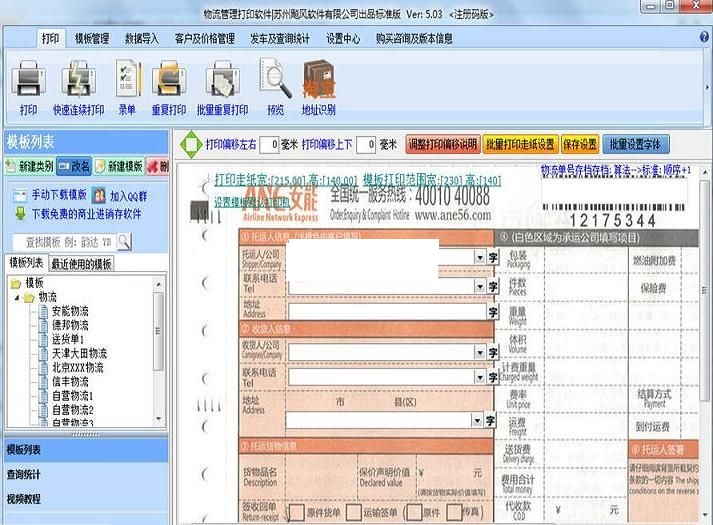Select the 重复打印 reprint icon
The image size is (713, 525).
pyautogui.click(x=169, y=79)
